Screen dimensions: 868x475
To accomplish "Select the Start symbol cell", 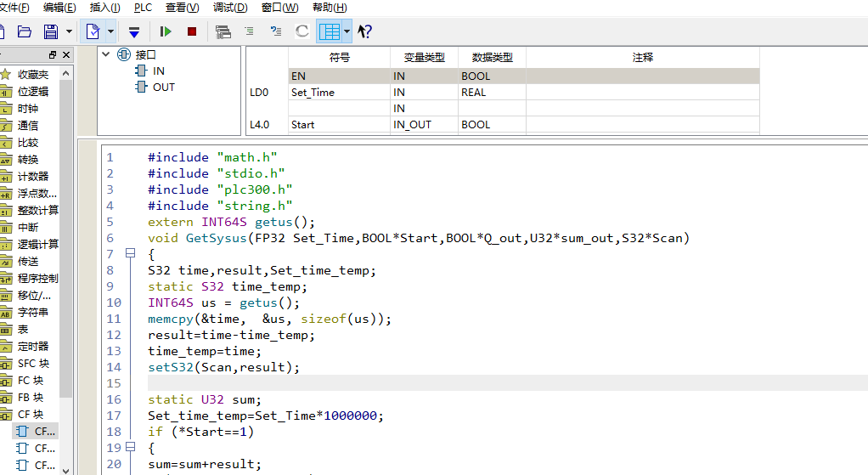I will tap(340, 125).
